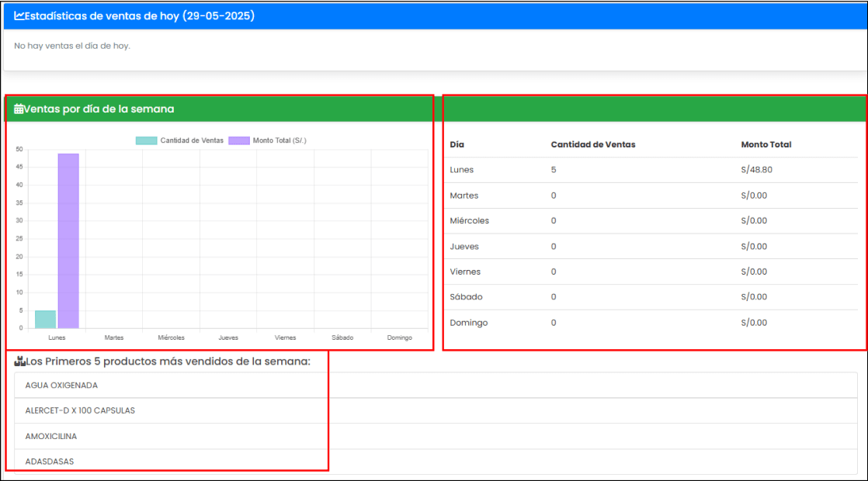This screenshot has width=868, height=481.
Task: Click the calendar icon beside Ventas por día
Action: click(19, 109)
